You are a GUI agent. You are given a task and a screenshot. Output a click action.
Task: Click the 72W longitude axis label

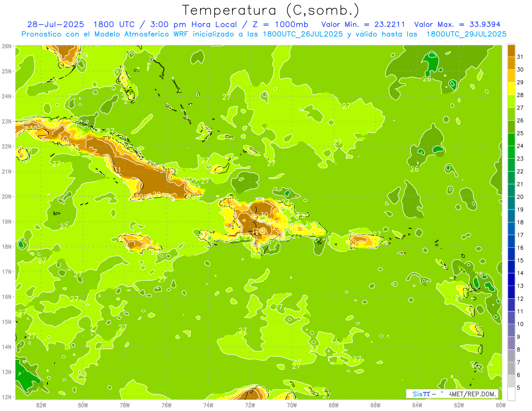[x=250, y=405]
